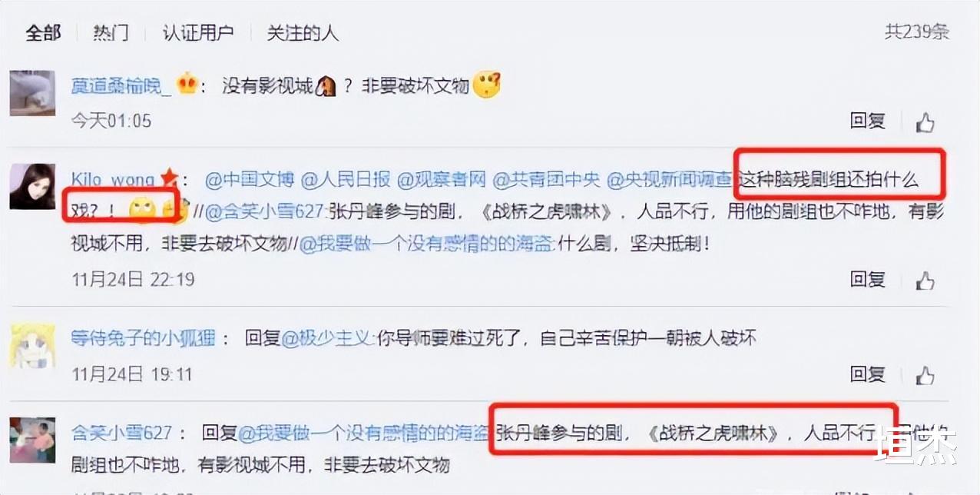Select the 认证用户 tab
The width and height of the screenshot is (980, 495).
pos(197,33)
